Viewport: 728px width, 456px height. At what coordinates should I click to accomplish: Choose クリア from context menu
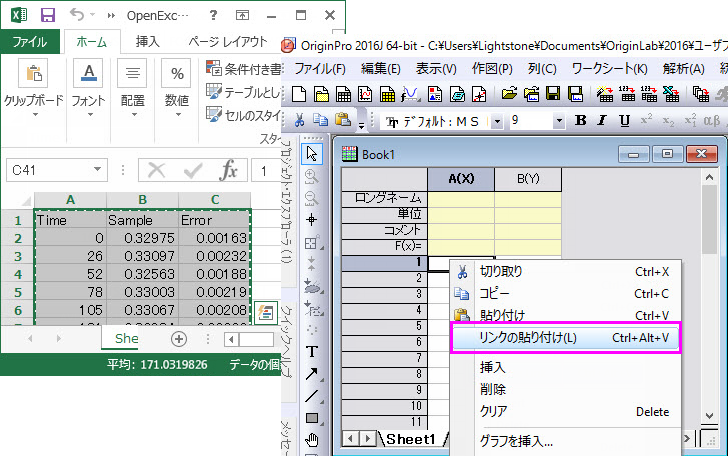[565, 411]
